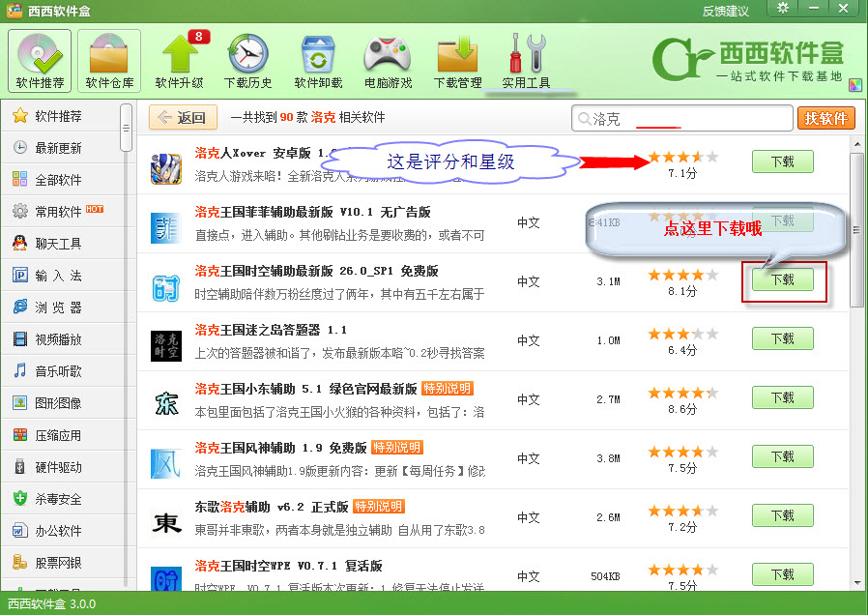
Task: Open 洛克王国时空WPE V0.7.1 title
Action: pos(288,567)
